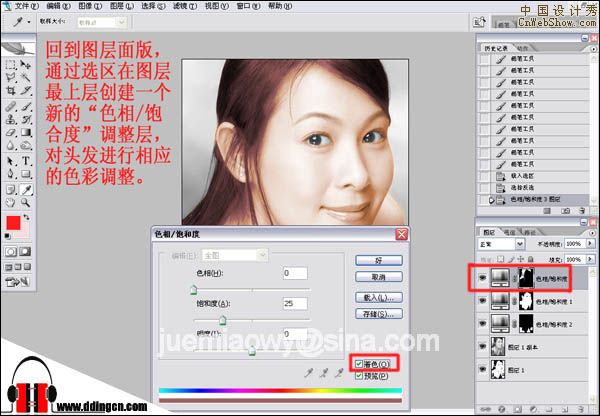Click the 存储(S)... save button

pyautogui.click(x=378, y=314)
